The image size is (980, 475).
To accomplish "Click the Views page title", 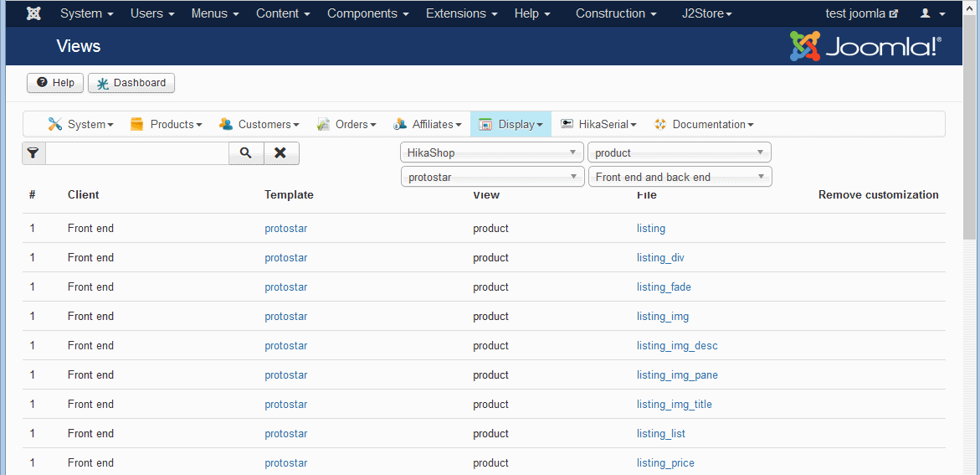I will pyautogui.click(x=78, y=46).
